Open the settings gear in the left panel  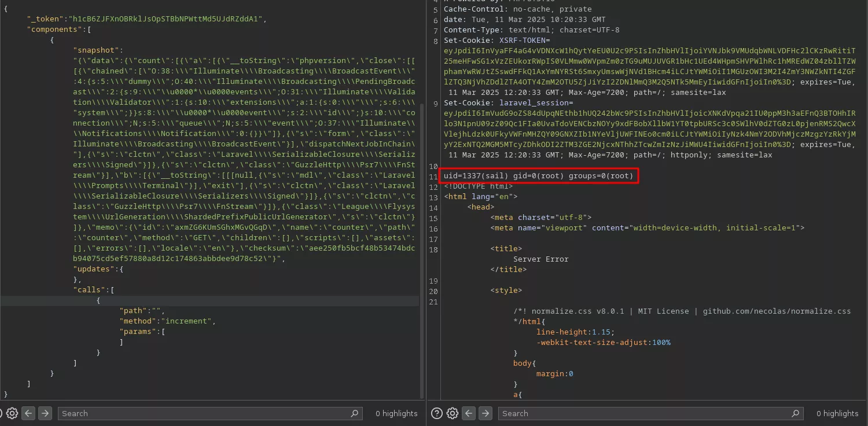12,413
